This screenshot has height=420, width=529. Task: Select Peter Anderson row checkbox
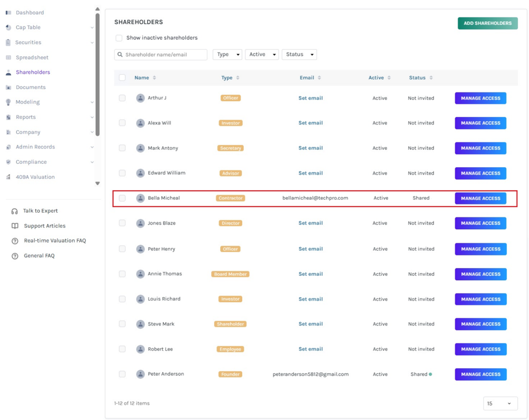(122, 374)
